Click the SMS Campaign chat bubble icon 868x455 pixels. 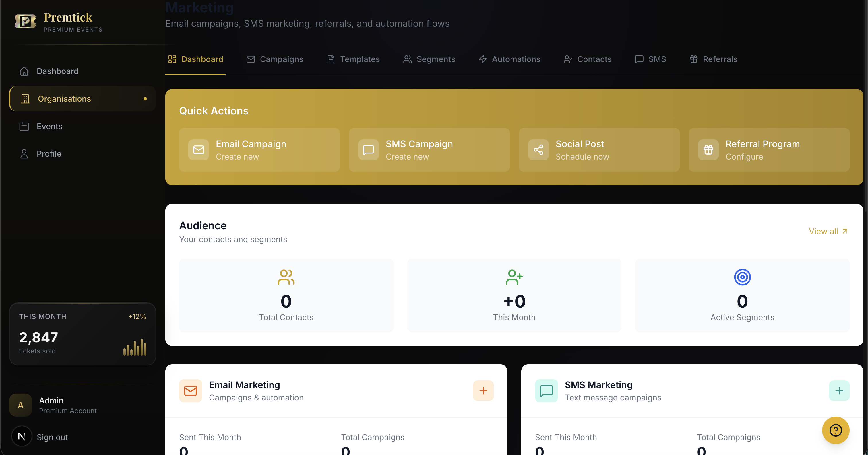(x=368, y=149)
